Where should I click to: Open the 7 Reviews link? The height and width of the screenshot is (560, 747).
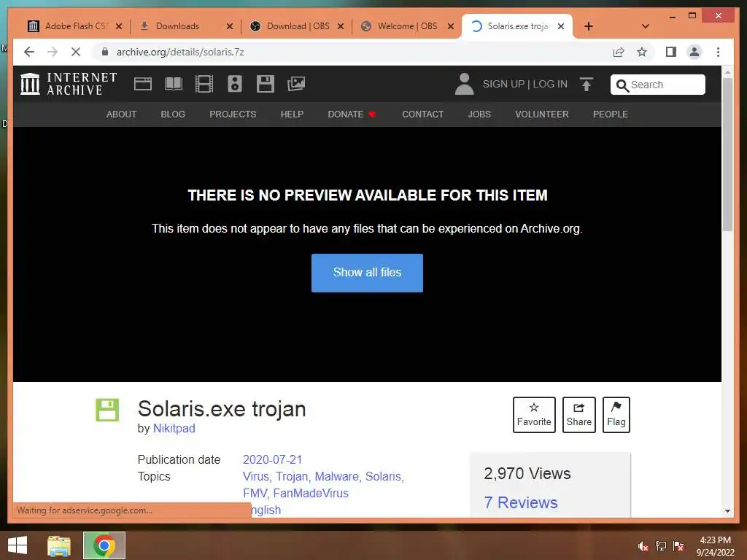click(x=521, y=503)
